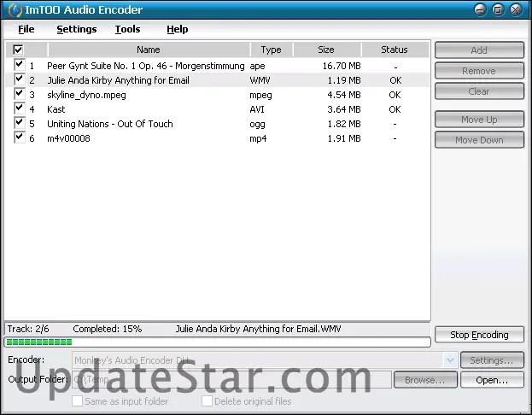Sort list by Name column header
This screenshot has width=532, height=415.
pyautogui.click(x=149, y=50)
